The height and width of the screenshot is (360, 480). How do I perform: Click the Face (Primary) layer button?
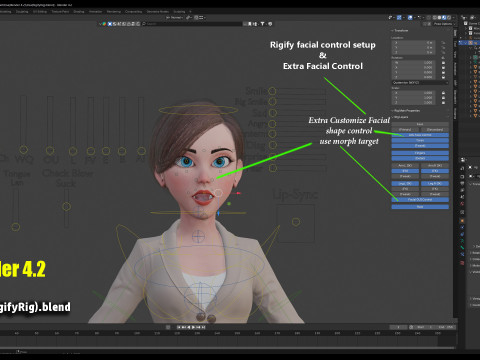coord(405,130)
